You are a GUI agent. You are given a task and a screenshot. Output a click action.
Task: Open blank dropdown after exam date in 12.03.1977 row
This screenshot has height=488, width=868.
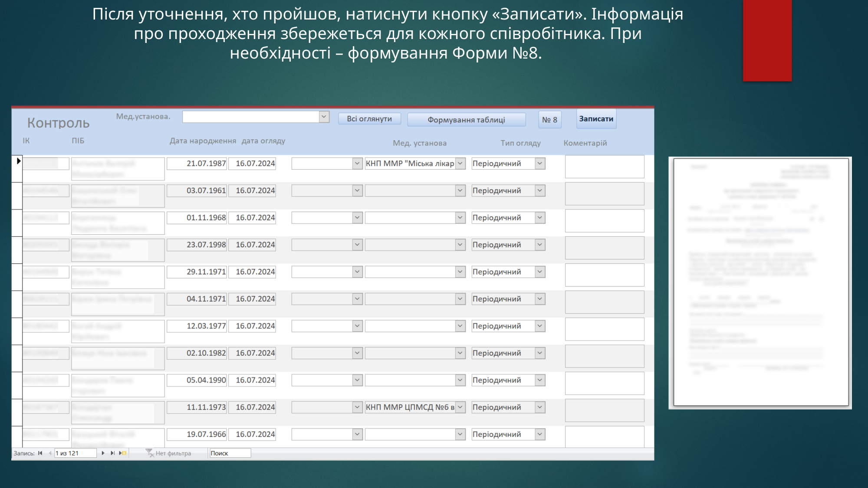click(357, 326)
